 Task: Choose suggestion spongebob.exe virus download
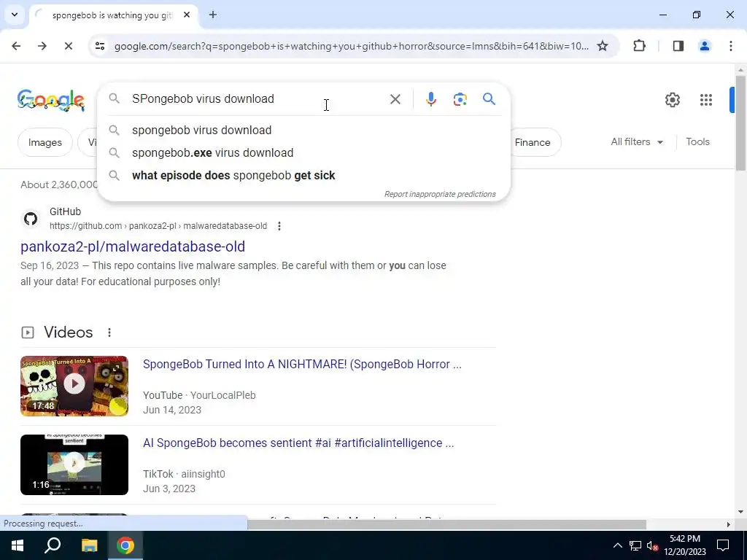[303, 153]
